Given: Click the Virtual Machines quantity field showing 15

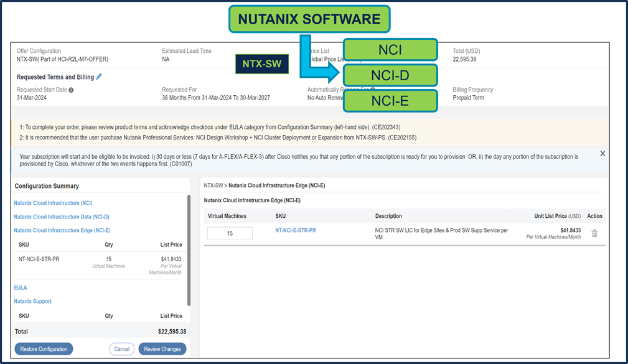Looking at the screenshot, I should click(x=230, y=233).
